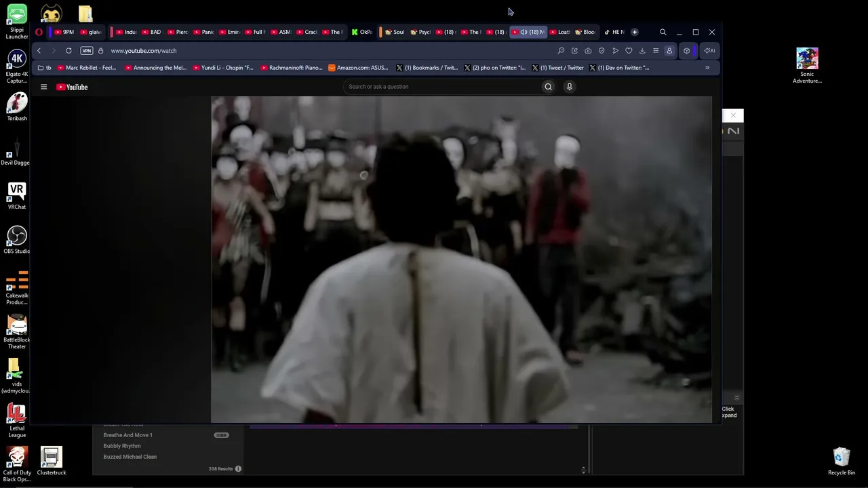Open the Recycle Bin on desktop

tap(842, 461)
